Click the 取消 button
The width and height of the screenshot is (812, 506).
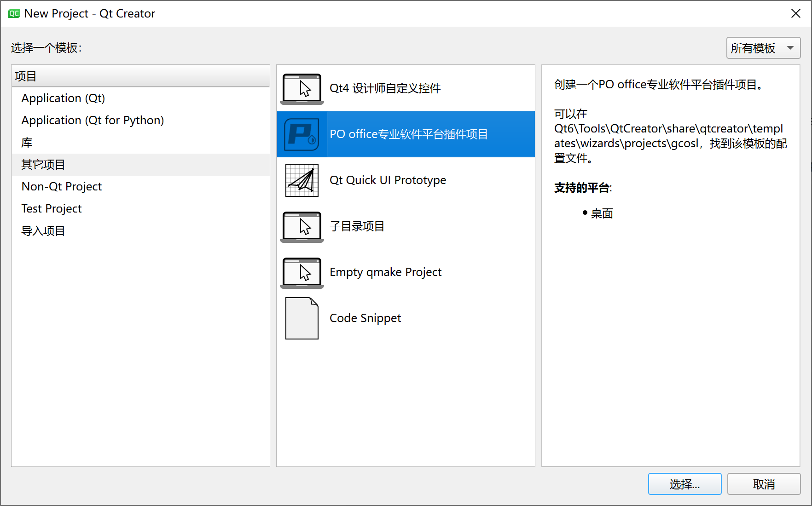[x=764, y=484]
